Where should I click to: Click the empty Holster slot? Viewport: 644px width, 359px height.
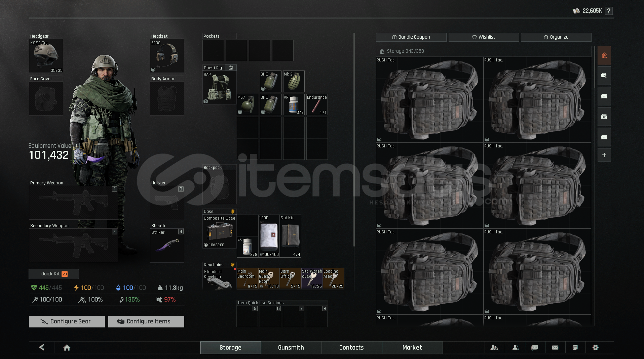[x=167, y=203]
